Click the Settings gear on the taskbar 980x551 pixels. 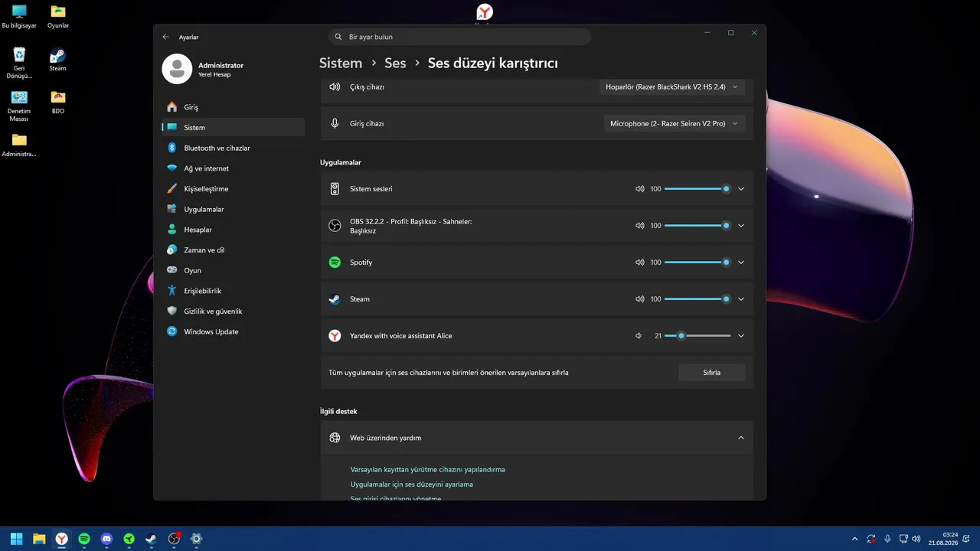pos(197,539)
